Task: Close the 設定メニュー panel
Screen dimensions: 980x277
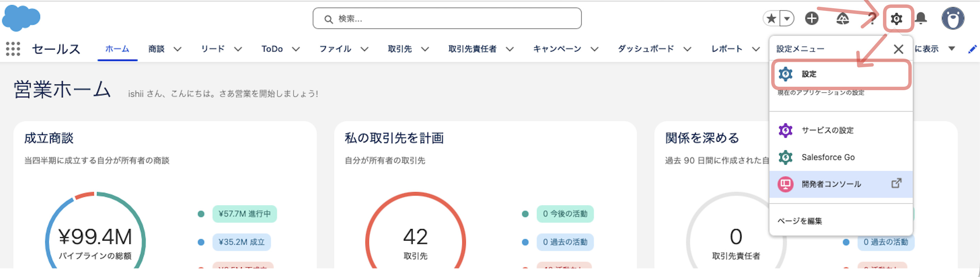Action: point(898,49)
